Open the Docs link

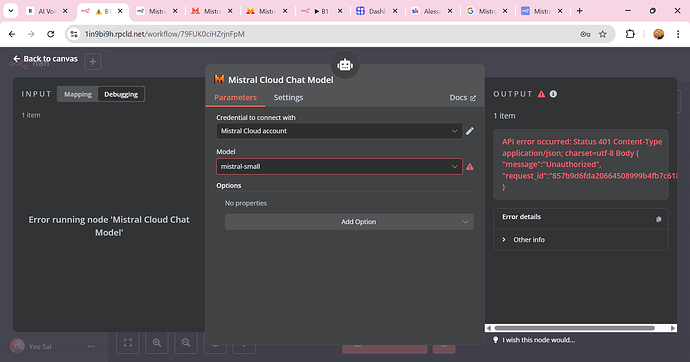(x=462, y=98)
